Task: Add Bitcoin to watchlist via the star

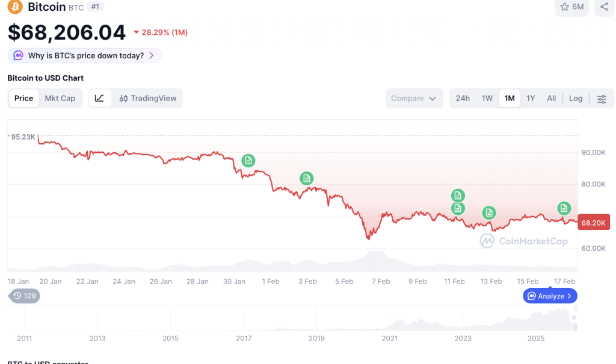Action: [x=564, y=7]
